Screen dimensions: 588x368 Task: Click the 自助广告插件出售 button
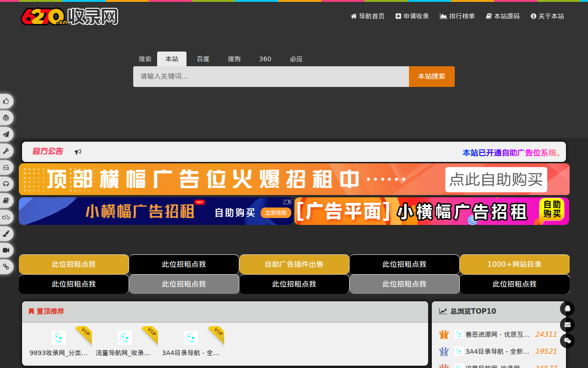click(x=294, y=264)
